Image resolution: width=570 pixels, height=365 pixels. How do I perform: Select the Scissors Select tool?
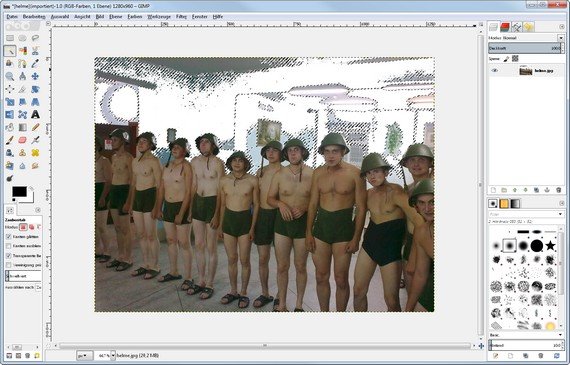pos(35,51)
